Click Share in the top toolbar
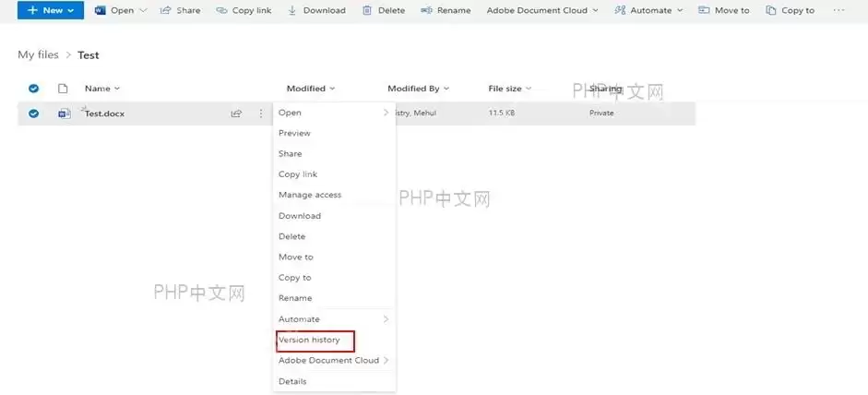The image size is (868, 395). tap(181, 10)
